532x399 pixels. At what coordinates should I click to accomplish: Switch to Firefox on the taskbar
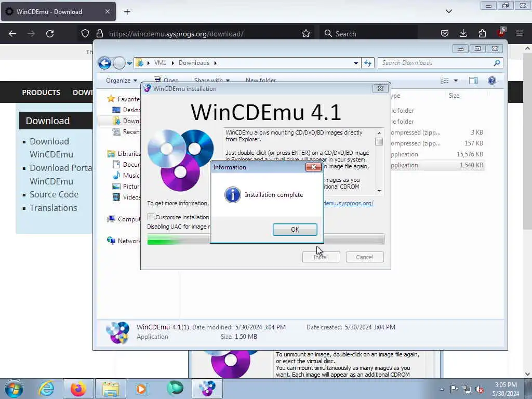tap(78, 389)
